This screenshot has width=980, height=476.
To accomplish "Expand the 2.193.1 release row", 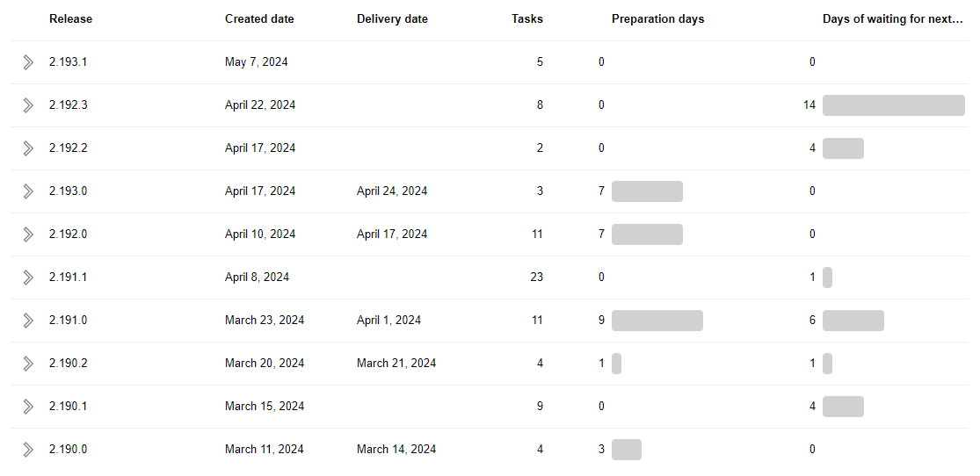I will point(28,62).
